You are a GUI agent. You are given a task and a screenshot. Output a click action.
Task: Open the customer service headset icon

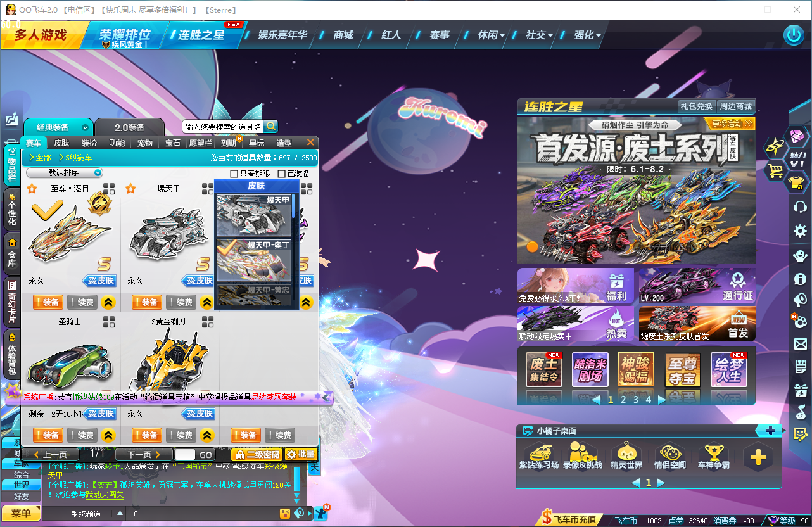click(800, 207)
